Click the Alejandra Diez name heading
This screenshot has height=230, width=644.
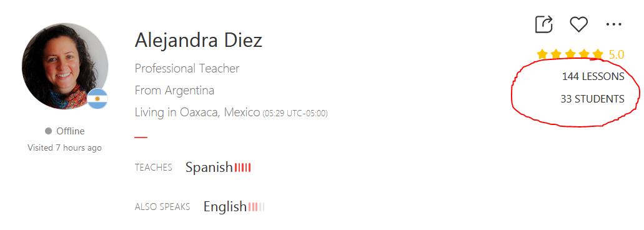point(199,40)
